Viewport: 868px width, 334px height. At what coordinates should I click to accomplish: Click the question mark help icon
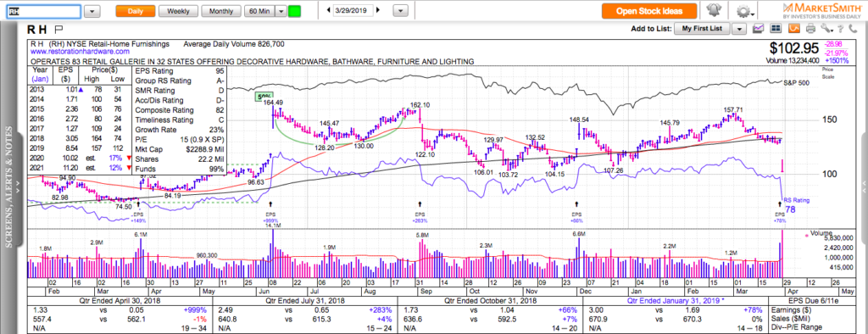840,28
